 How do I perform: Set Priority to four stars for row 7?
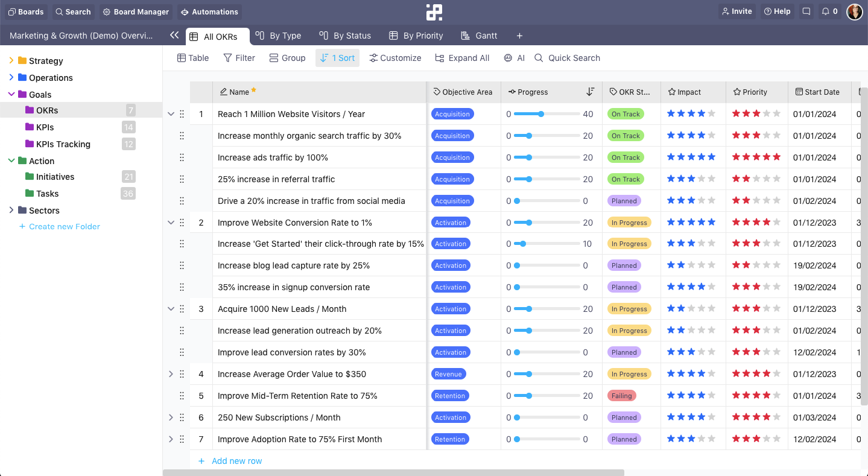pyautogui.click(x=766, y=439)
